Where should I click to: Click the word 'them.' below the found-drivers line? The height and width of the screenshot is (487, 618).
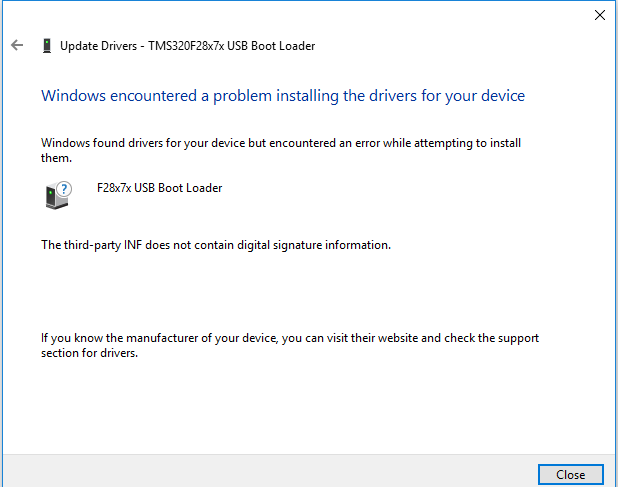point(56,158)
